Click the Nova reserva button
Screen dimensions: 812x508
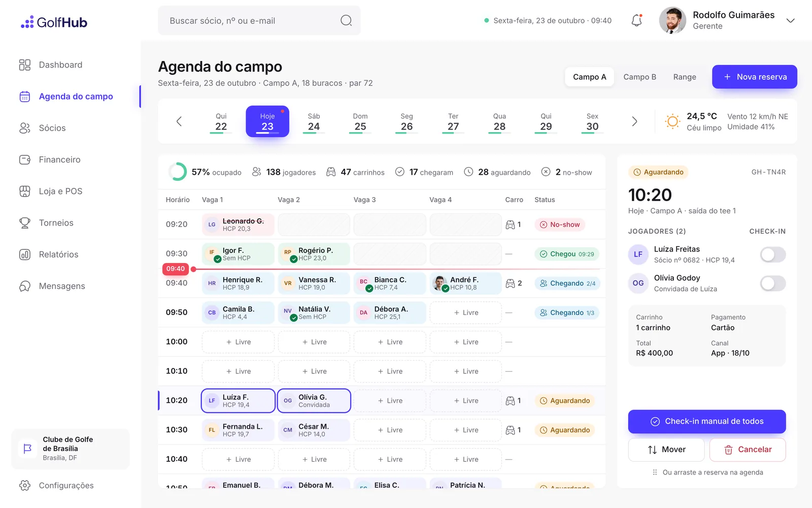tap(755, 77)
